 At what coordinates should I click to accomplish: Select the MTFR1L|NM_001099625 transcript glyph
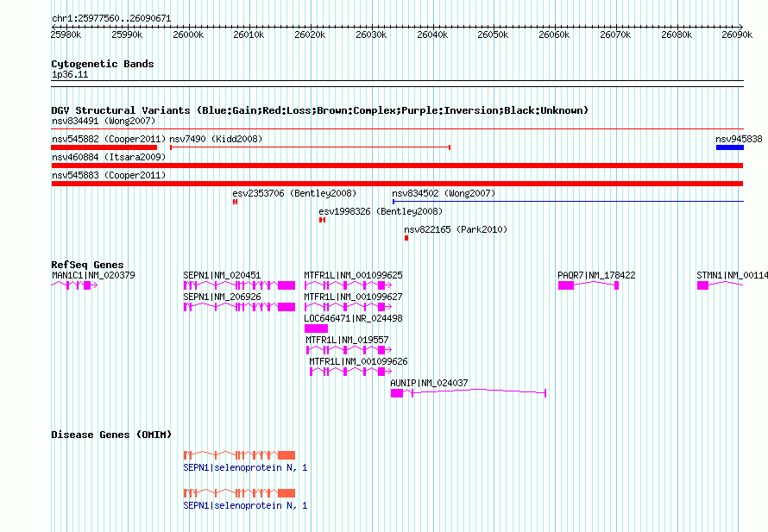pyautogui.click(x=349, y=285)
